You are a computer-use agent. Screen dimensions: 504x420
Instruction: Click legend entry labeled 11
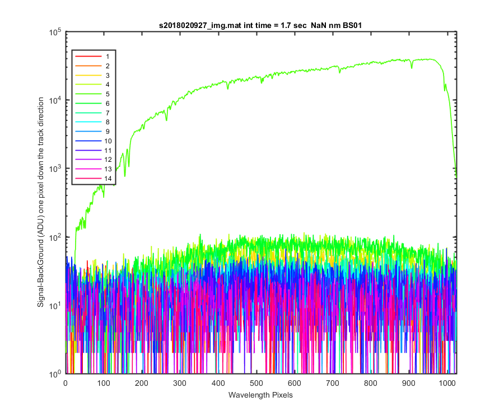[x=93, y=151]
